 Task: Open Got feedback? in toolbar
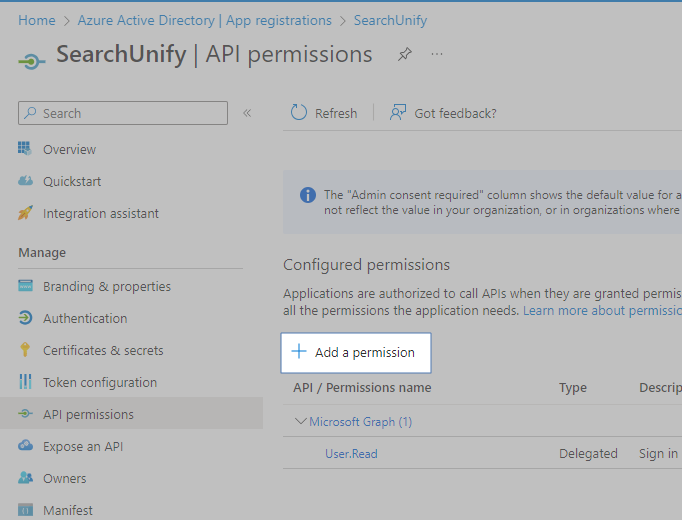(x=443, y=113)
